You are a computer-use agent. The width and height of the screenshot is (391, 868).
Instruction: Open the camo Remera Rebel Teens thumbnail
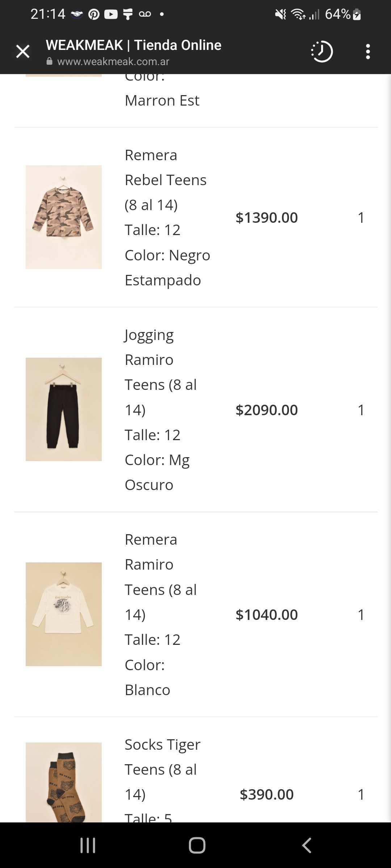64,217
